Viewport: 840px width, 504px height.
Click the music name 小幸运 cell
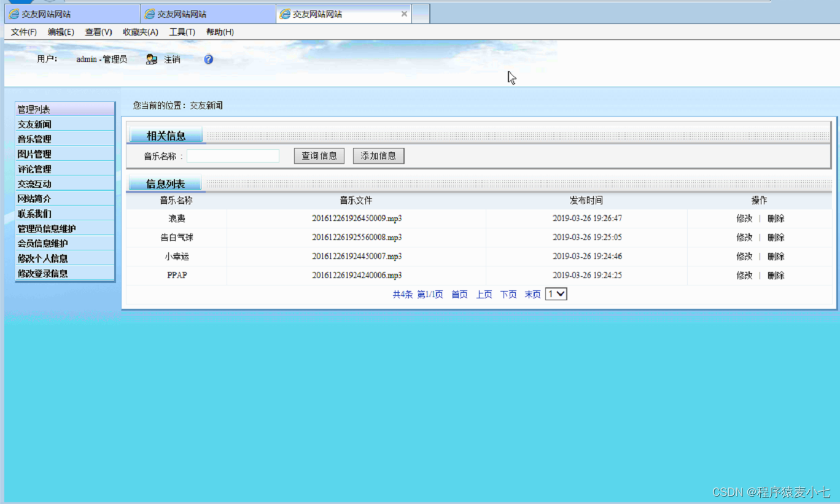click(177, 256)
